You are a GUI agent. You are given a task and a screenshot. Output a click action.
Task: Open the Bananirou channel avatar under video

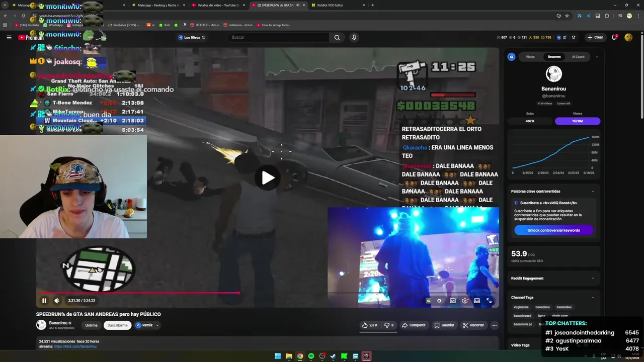click(41, 325)
